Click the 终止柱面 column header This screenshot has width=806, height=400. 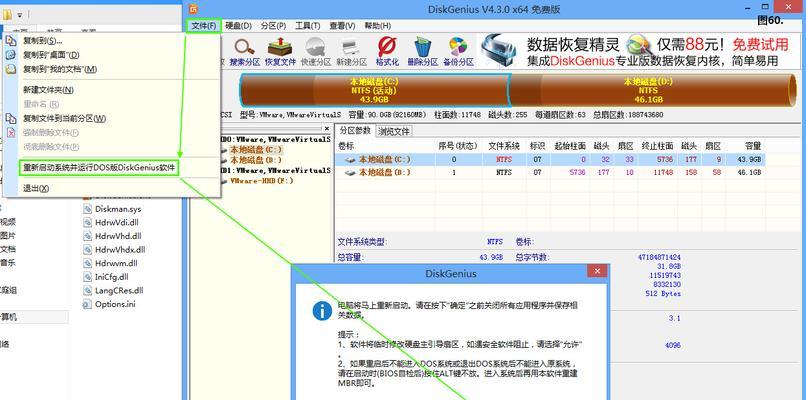[656, 146]
